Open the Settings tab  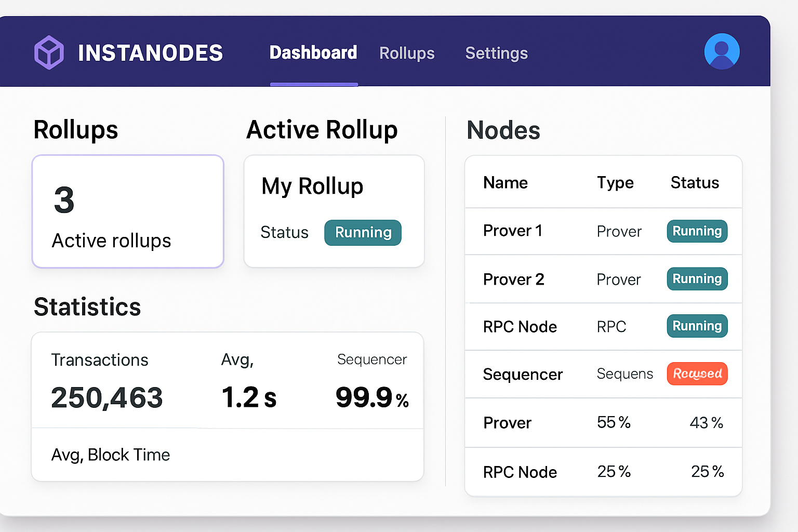(496, 53)
